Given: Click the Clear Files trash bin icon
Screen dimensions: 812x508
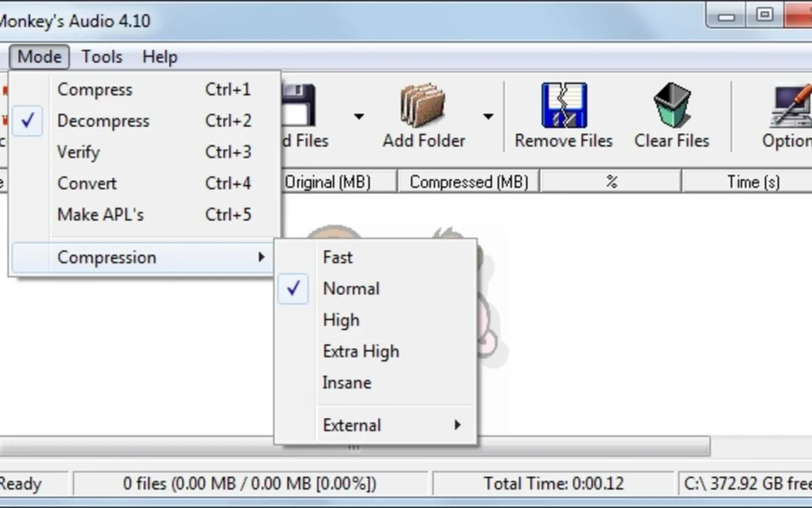Looking at the screenshot, I should click(x=672, y=105).
